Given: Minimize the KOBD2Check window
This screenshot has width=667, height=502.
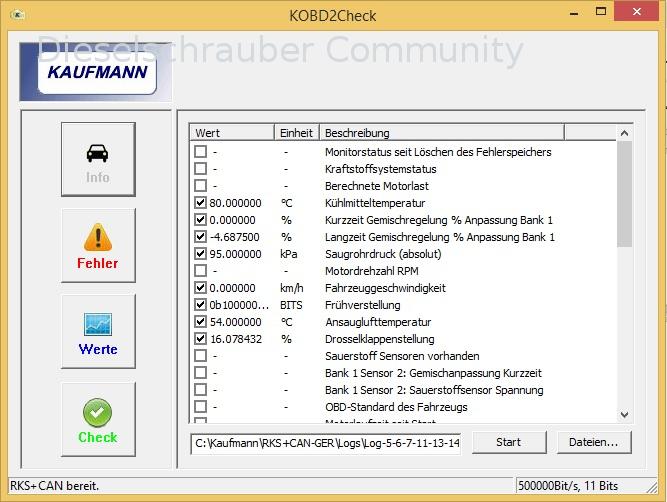Looking at the screenshot, I should tap(574, 13).
